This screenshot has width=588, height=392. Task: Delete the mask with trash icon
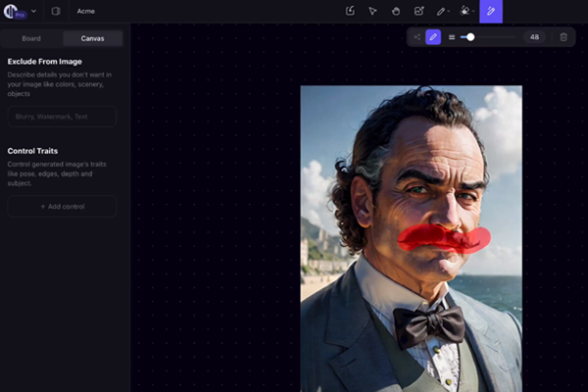pyautogui.click(x=563, y=36)
